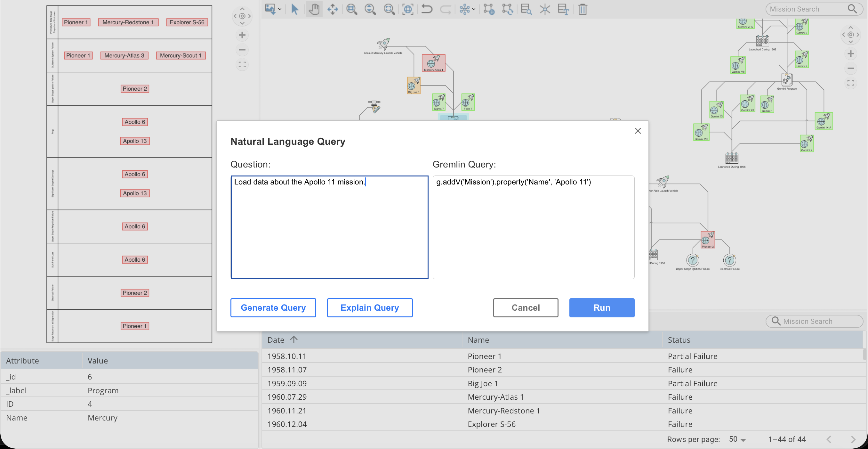The height and width of the screenshot is (449, 868).
Task: Go to the next table page
Action: click(x=853, y=439)
